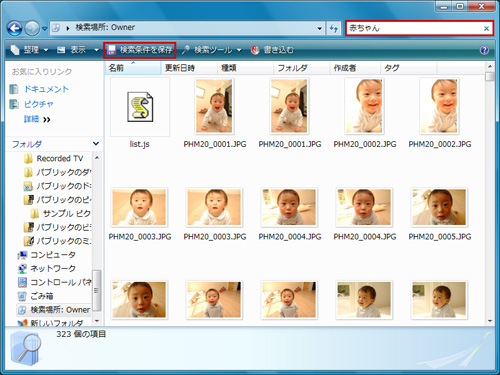The height and width of the screenshot is (375, 500).
Task: Click the 整理 toolbar icon
Action: click(15, 50)
